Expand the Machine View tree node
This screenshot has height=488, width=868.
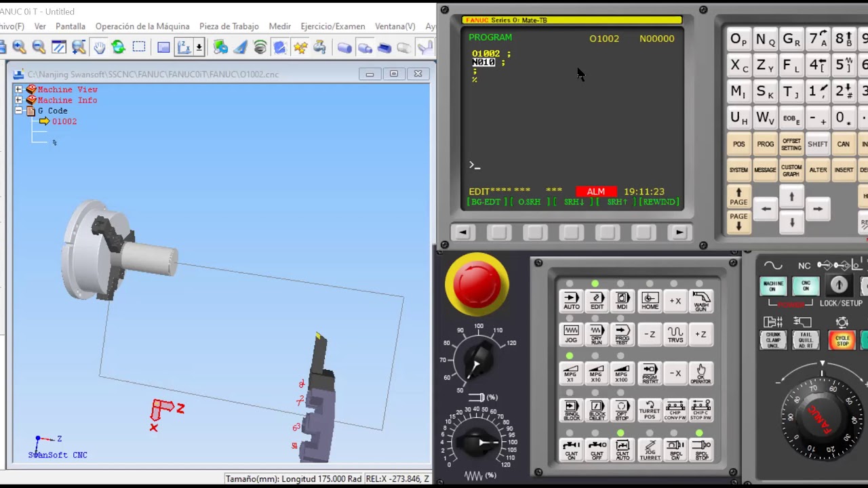(x=18, y=89)
